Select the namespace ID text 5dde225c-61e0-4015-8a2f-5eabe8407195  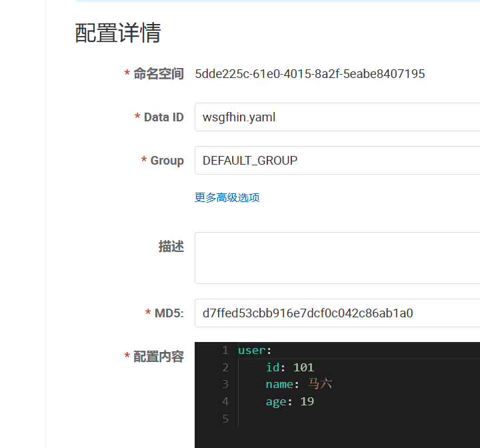click(310, 74)
